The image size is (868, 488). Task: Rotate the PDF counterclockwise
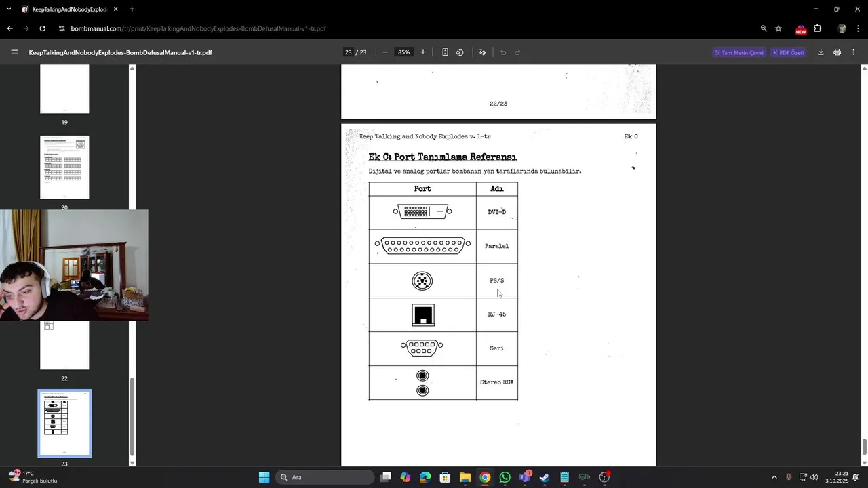tap(460, 52)
